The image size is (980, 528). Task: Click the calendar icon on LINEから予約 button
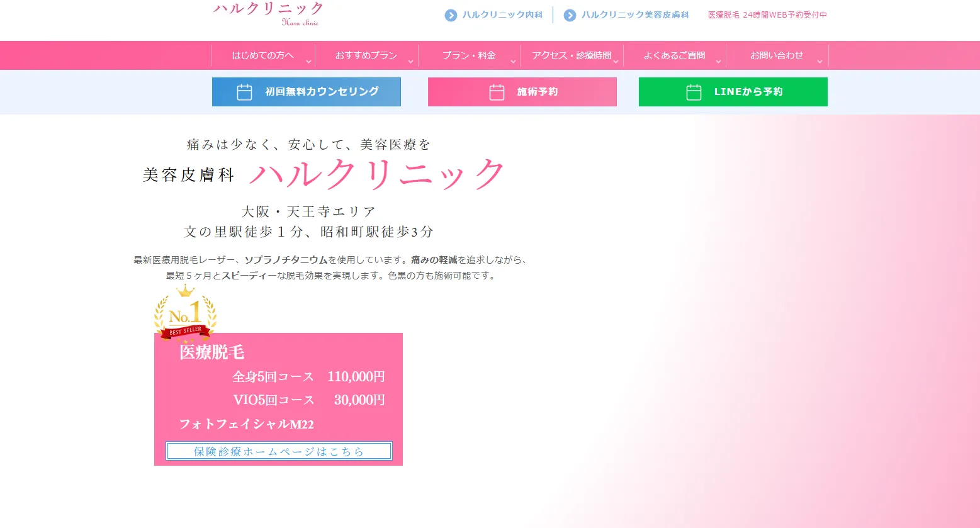coord(694,93)
